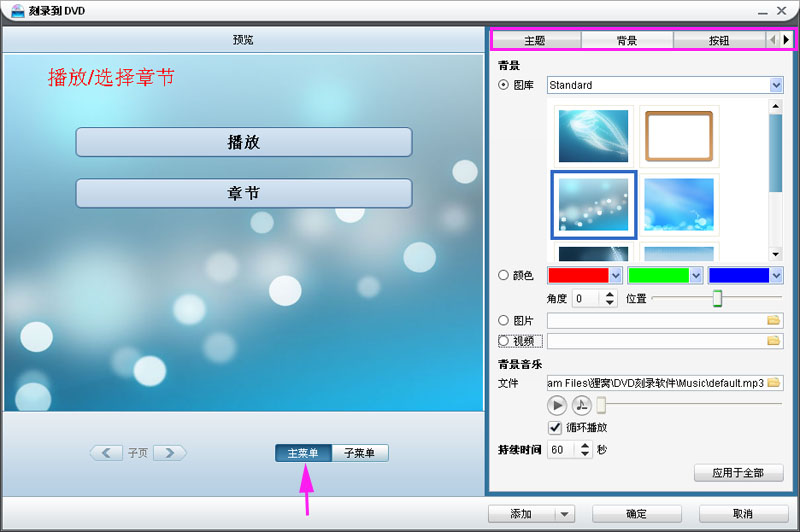
Task: Play the background music preview
Action: (x=557, y=406)
